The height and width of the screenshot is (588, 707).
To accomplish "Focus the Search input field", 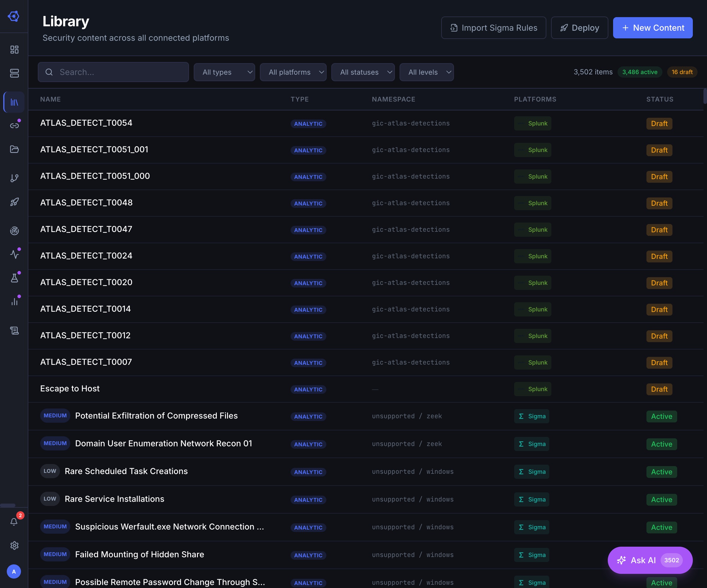I will pyautogui.click(x=113, y=72).
